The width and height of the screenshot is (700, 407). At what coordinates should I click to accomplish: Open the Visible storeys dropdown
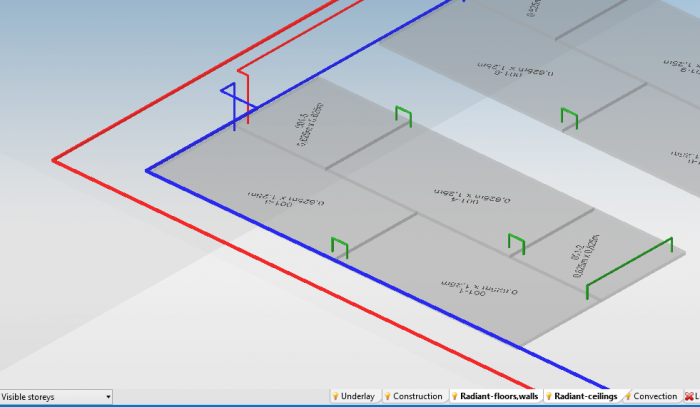click(55, 397)
